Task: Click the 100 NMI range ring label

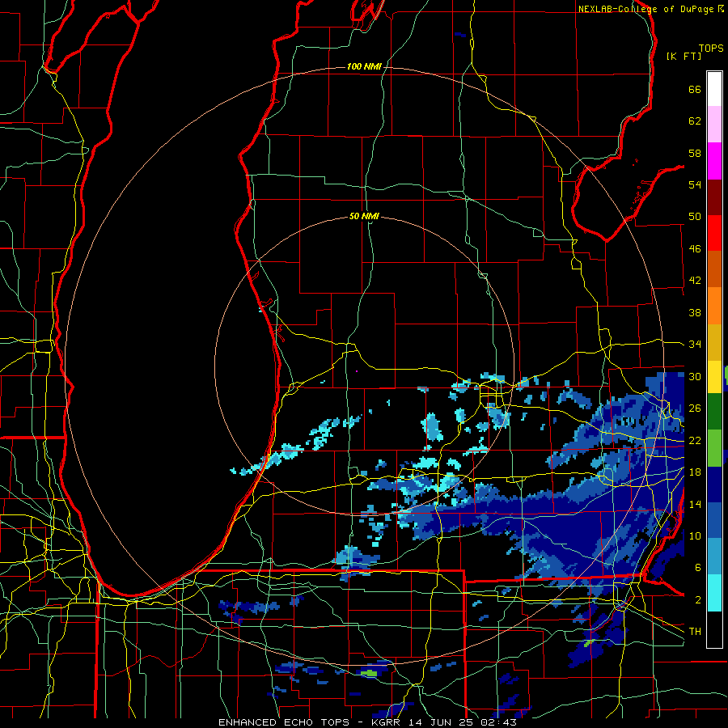Action: pos(364,67)
